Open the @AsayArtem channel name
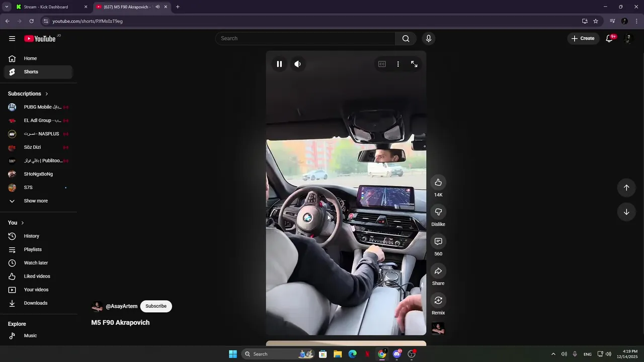Image resolution: width=644 pixels, height=362 pixels. (x=121, y=306)
